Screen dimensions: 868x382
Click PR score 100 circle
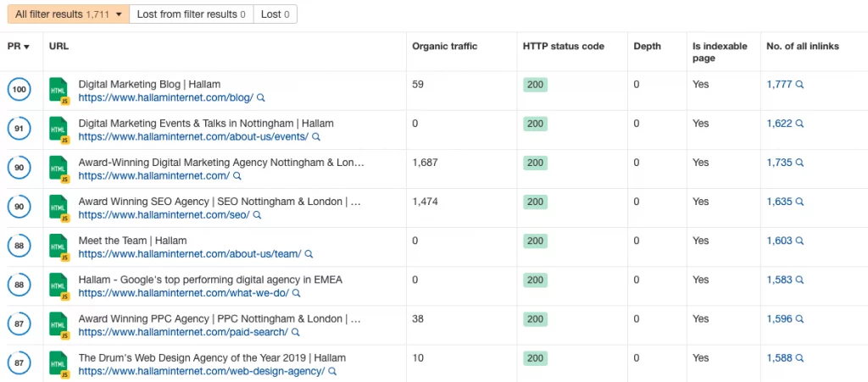pos(18,90)
